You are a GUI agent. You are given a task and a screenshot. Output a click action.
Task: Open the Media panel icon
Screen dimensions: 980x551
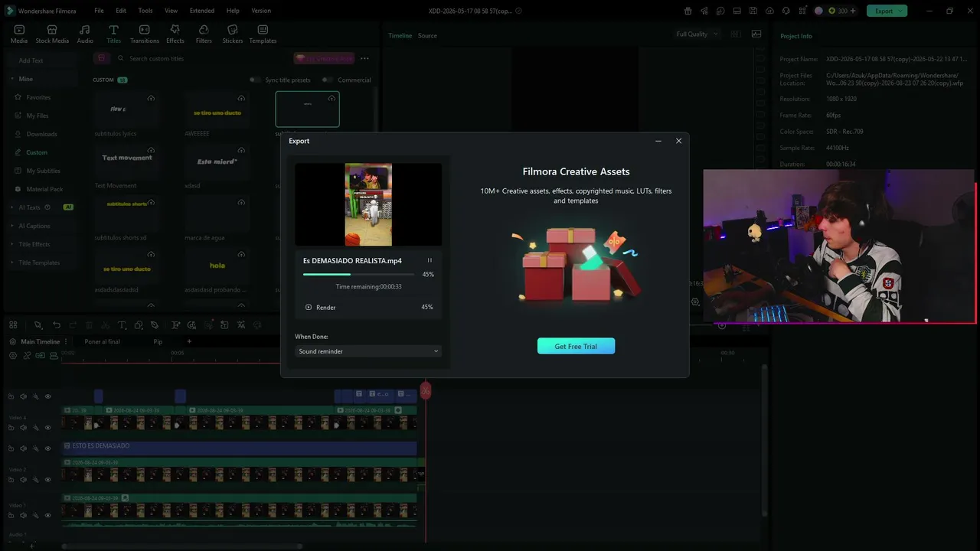click(19, 34)
